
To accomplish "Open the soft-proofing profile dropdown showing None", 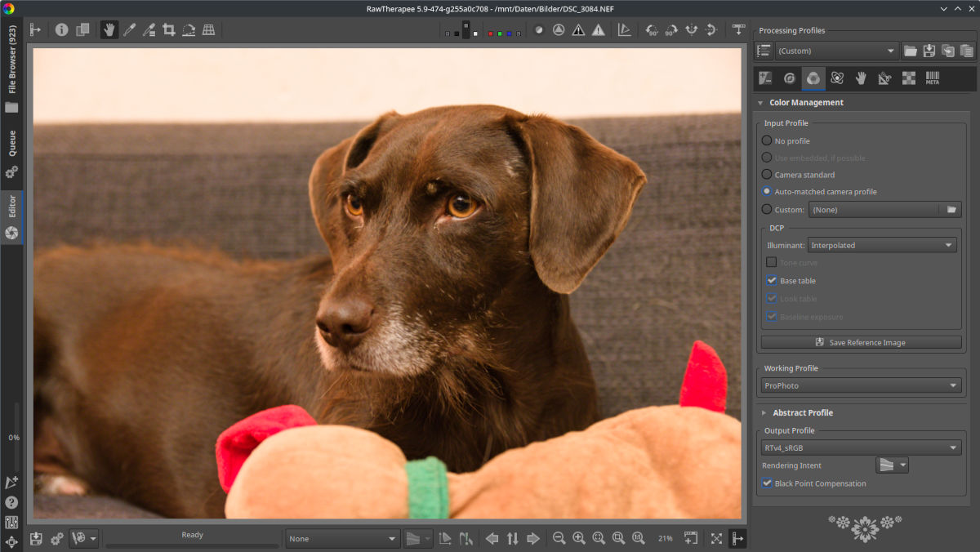I will point(342,539).
